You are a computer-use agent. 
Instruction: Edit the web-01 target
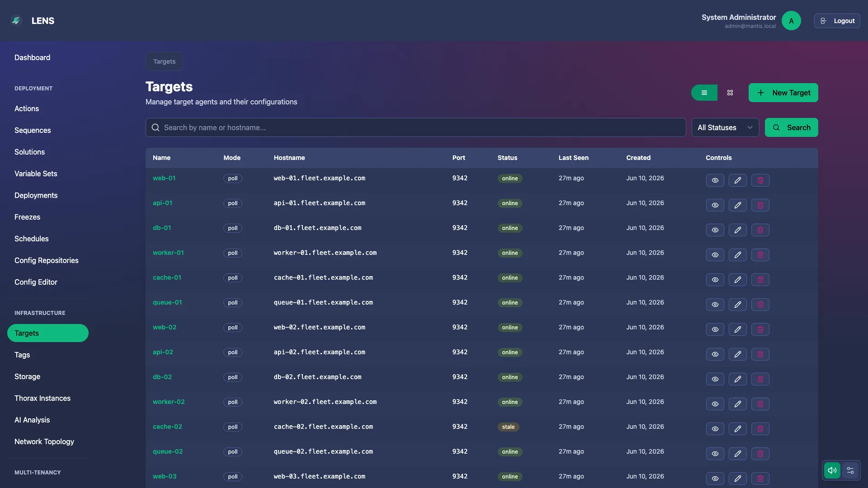pos(738,180)
